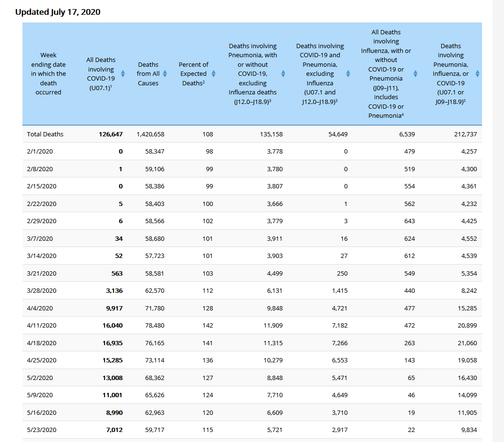Select the 126,647 total COVID-19 deaths value
Viewport: 504px width, 442px height.
[111, 134]
